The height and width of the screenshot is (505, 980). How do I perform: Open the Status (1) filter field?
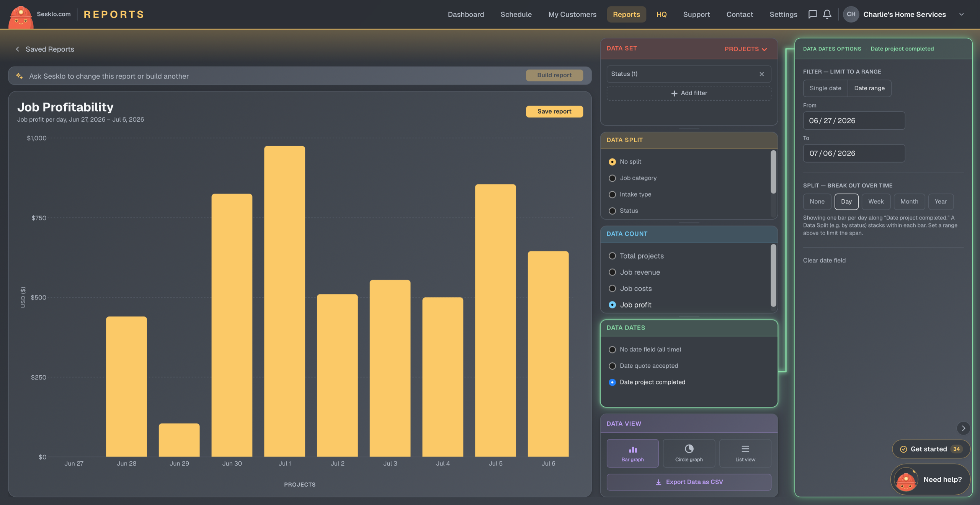point(689,74)
